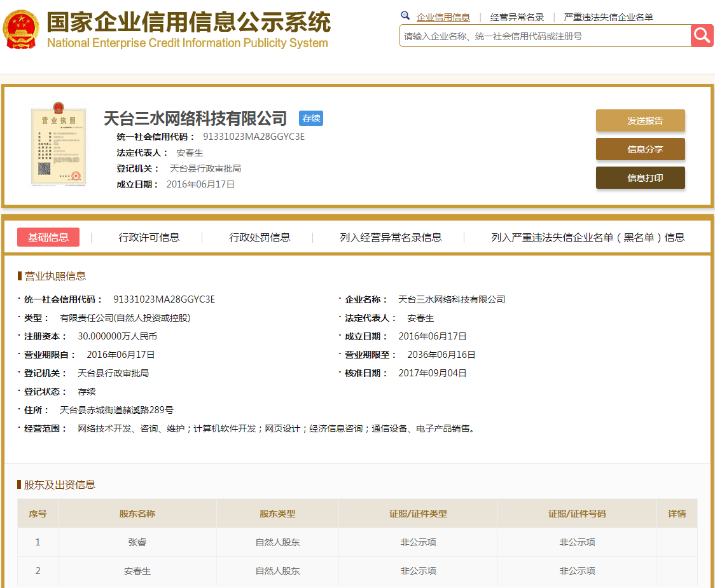Click the national emblem logo
The height and width of the screenshot is (588, 715).
pos(21,29)
